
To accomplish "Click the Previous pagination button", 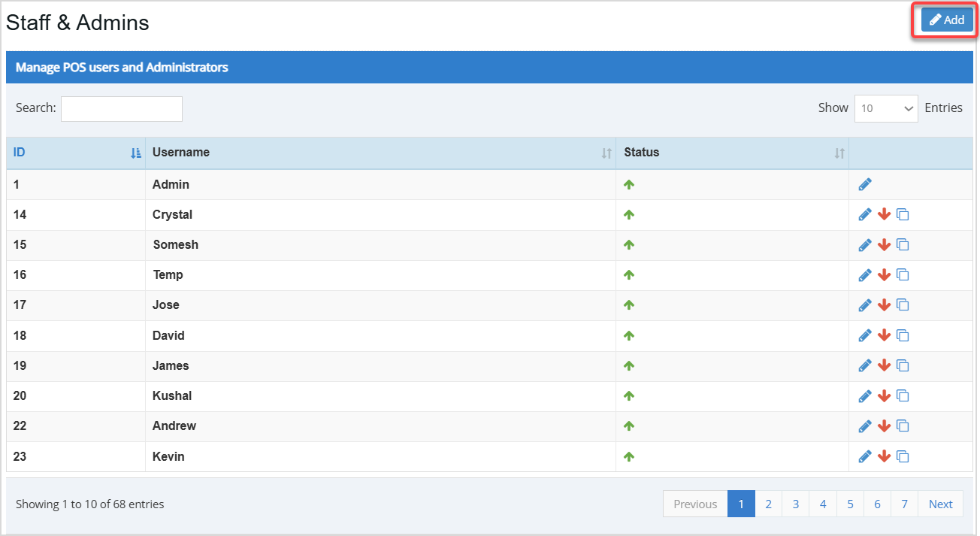I will (x=694, y=504).
